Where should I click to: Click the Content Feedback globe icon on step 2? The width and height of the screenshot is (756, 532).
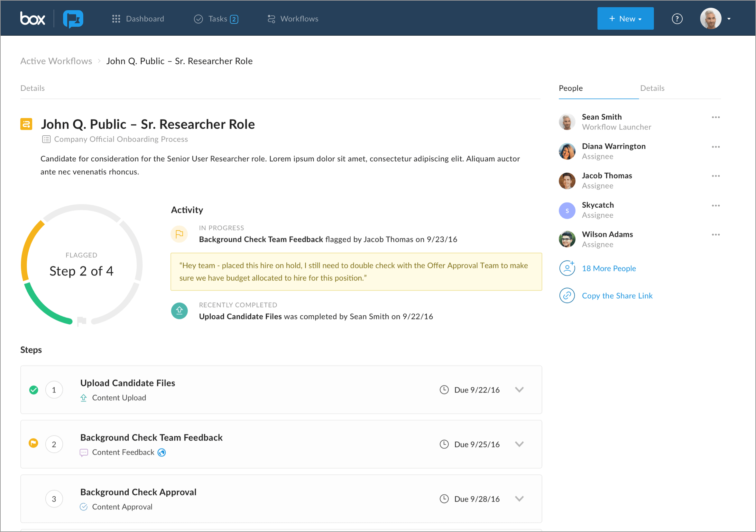click(x=162, y=452)
